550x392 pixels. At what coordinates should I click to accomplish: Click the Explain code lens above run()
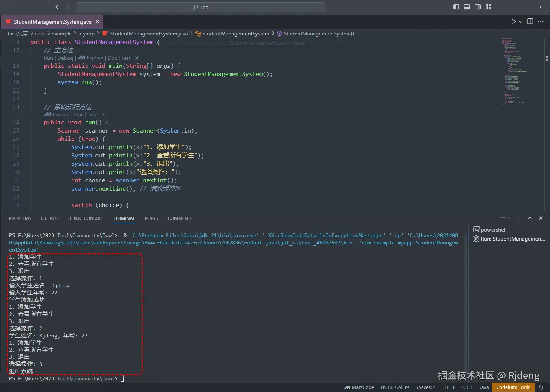coord(57,114)
